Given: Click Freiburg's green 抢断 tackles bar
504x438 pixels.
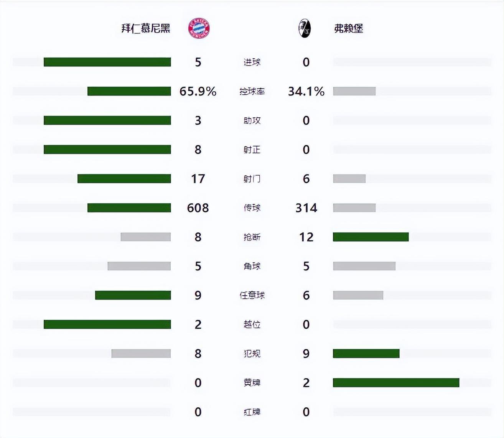Looking at the screenshot, I should click(371, 237).
